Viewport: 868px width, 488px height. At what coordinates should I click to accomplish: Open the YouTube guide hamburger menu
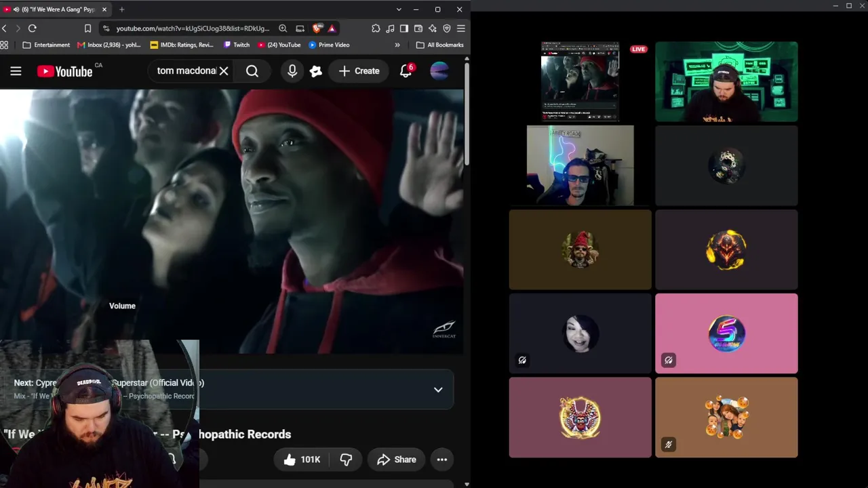pos(16,71)
